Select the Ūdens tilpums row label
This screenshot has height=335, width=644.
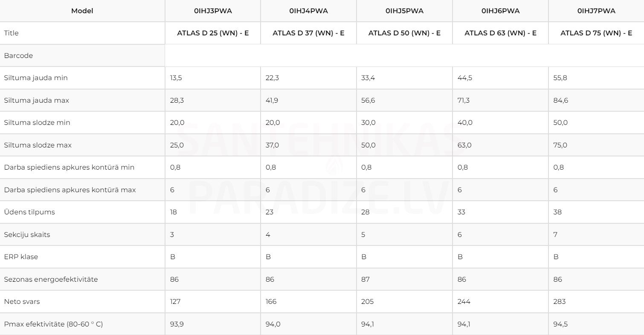pyautogui.click(x=29, y=212)
